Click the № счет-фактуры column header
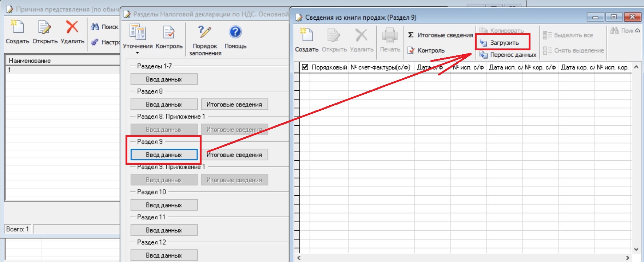The width and height of the screenshot is (644, 262). click(x=380, y=67)
